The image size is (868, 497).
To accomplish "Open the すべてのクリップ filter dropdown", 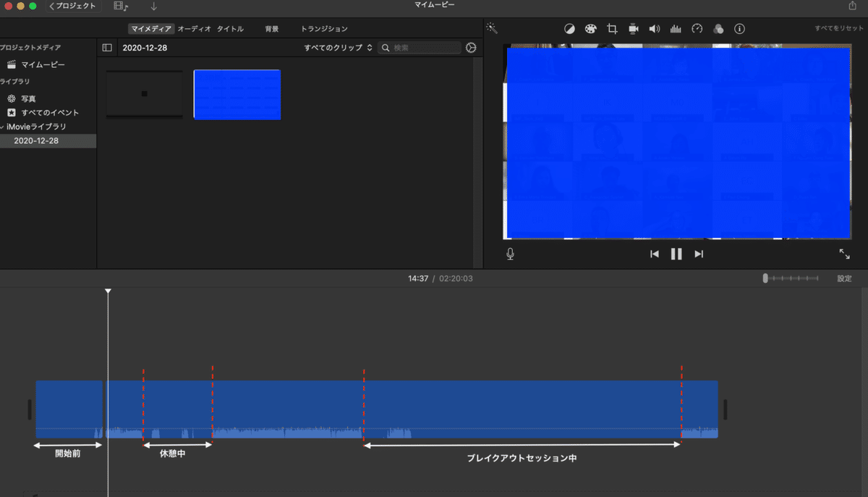I will coord(339,48).
